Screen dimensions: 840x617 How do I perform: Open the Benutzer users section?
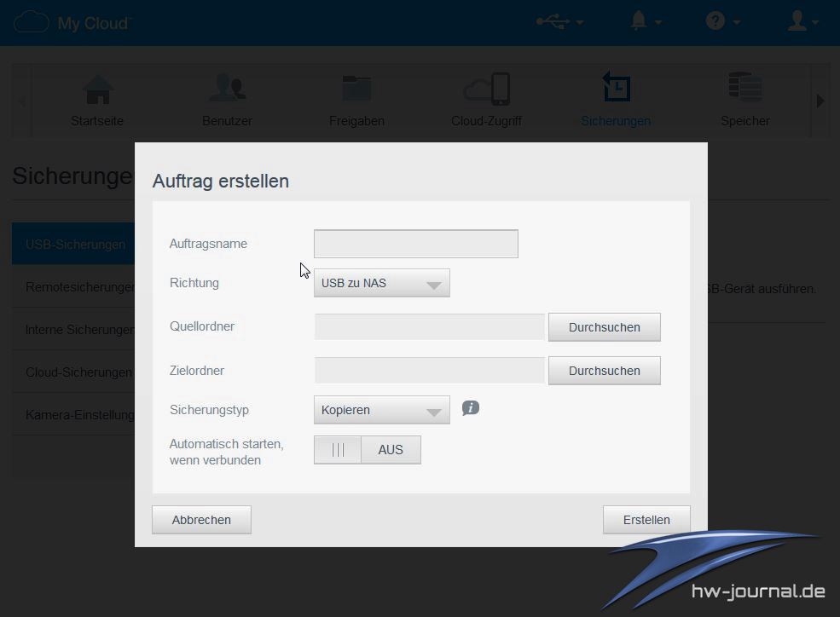click(227, 100)
